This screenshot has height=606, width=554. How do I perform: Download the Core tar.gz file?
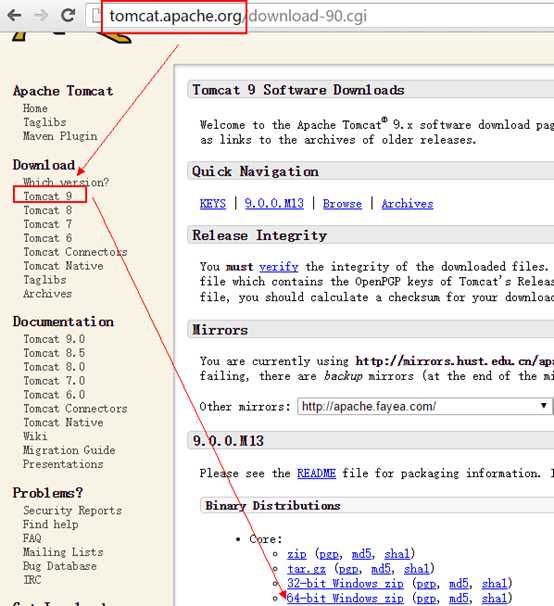(x=307, y=569)
